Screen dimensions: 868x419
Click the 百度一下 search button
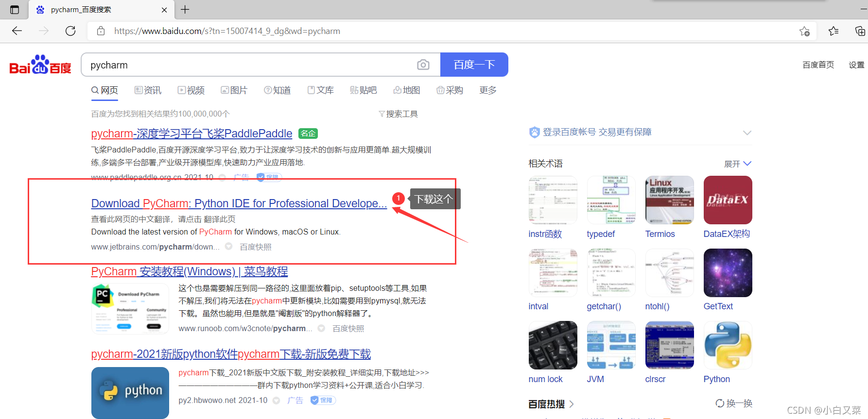474,65
